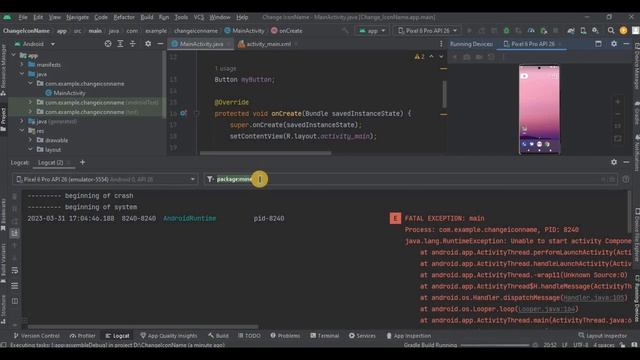Open the Terminal tool window
The width and height of the screenshot is (640, 360).
[x=324, y=336]
